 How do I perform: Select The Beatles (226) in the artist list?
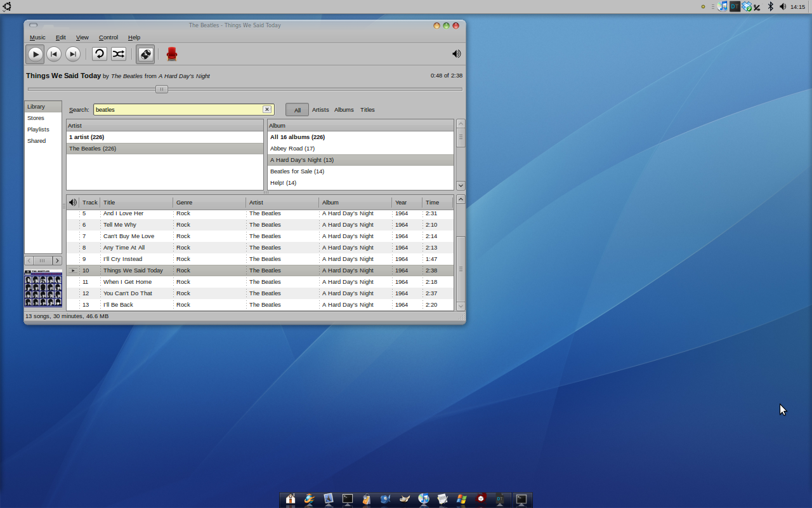(165, 149)
